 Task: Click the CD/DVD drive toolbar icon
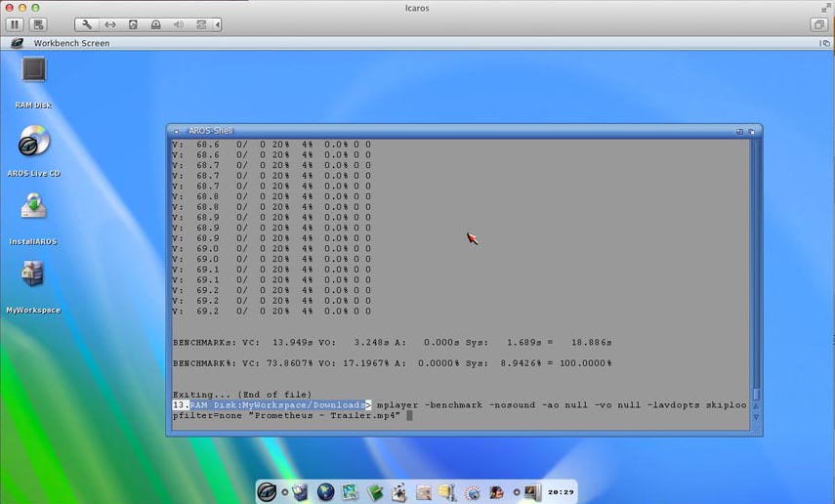click(155, 24)
